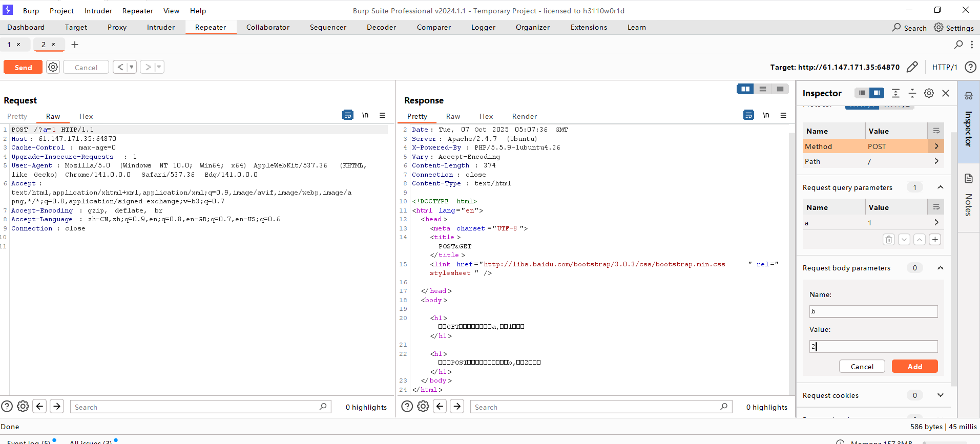Go to next match in response search
980x444 pixels.
(x=457, y=407)
